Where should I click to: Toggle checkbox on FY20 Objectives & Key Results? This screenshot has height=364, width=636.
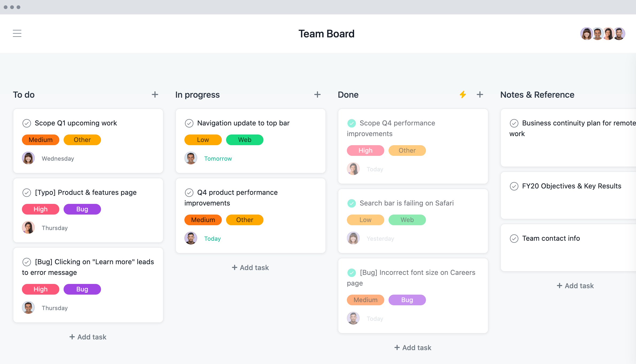click(514, 185)
